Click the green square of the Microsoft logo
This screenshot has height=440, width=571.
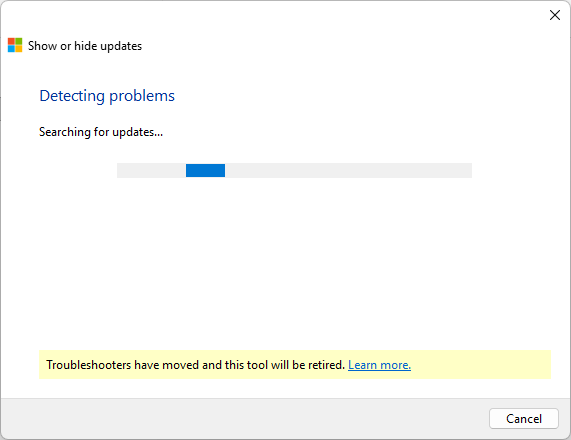click(19, 42)
